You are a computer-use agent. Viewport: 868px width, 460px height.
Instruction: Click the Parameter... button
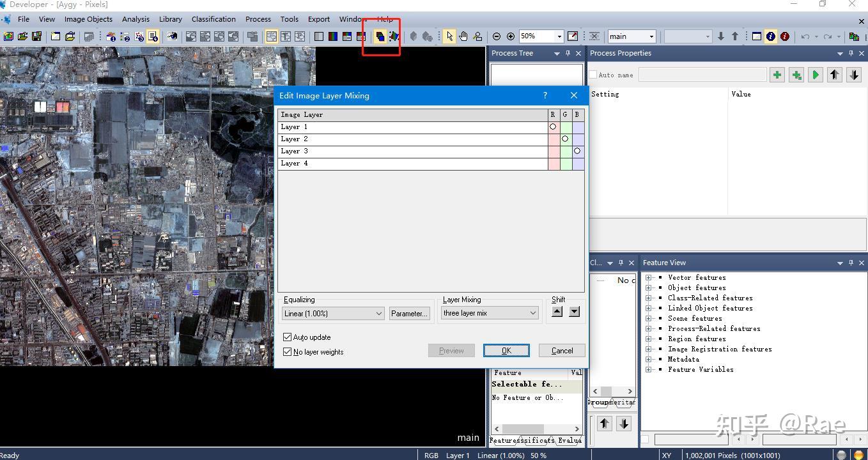(x=409, y=313)
